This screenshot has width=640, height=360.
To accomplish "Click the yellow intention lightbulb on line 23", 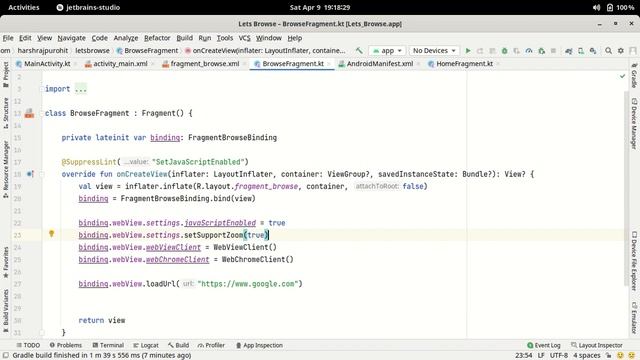I will [51, 233].
